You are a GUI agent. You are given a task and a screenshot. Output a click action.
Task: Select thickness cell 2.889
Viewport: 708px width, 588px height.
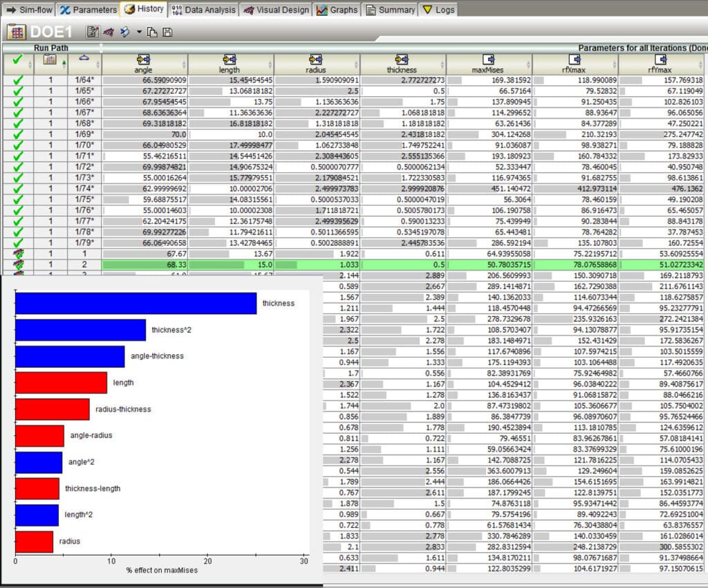point(403,275)
